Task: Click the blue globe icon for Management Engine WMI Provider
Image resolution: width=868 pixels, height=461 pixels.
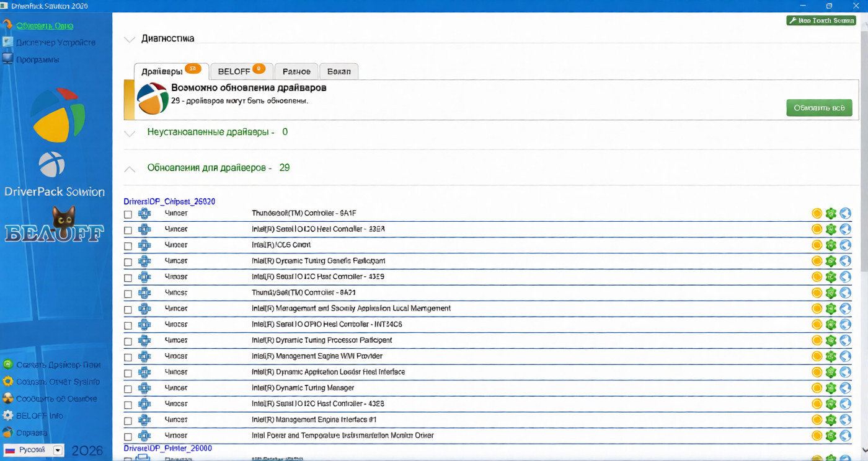Action: coord(845,356)
